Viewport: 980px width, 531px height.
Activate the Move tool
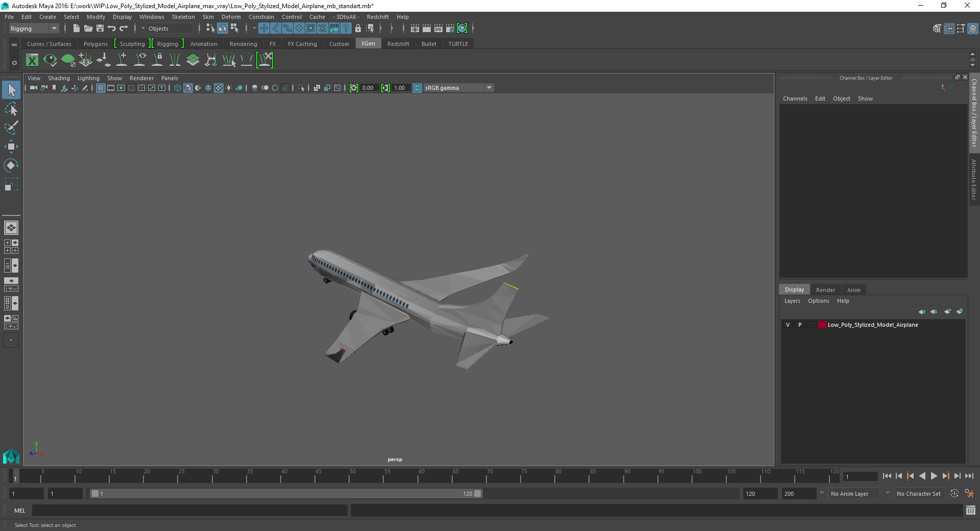click(11, 147)
